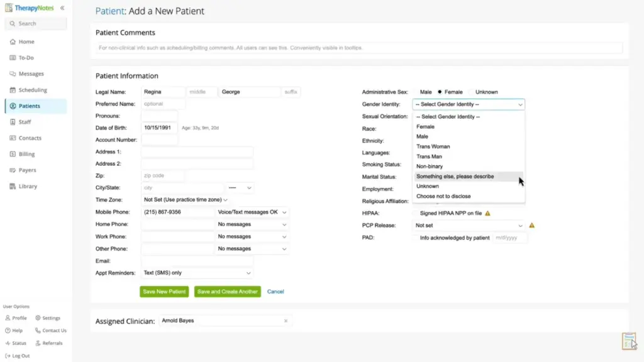Click the Contact Us phone icon
Viewport: 644px width, 362px height.
click(38, 331)
